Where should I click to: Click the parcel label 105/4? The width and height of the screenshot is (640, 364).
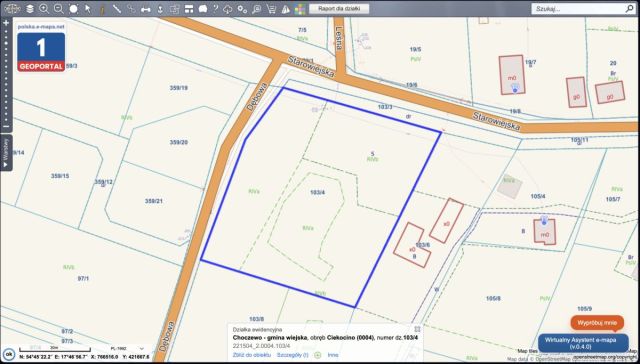click(x=538, y=196)
